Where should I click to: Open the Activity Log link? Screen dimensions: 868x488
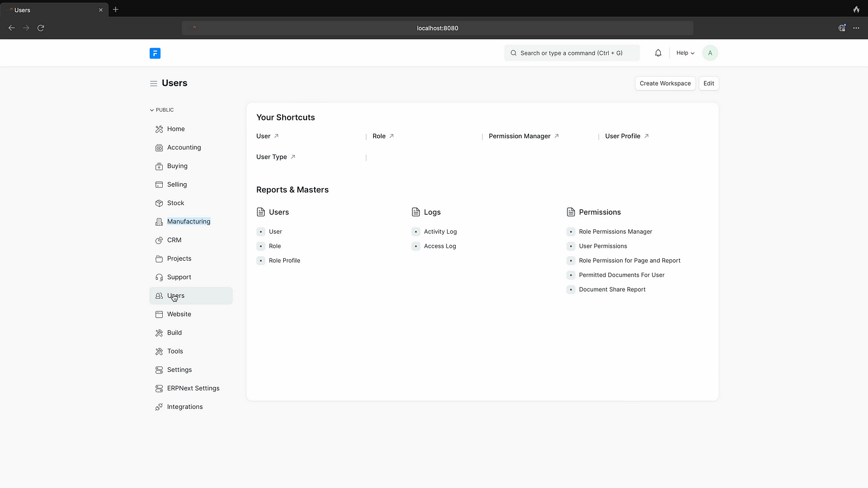tap(440, 232)
